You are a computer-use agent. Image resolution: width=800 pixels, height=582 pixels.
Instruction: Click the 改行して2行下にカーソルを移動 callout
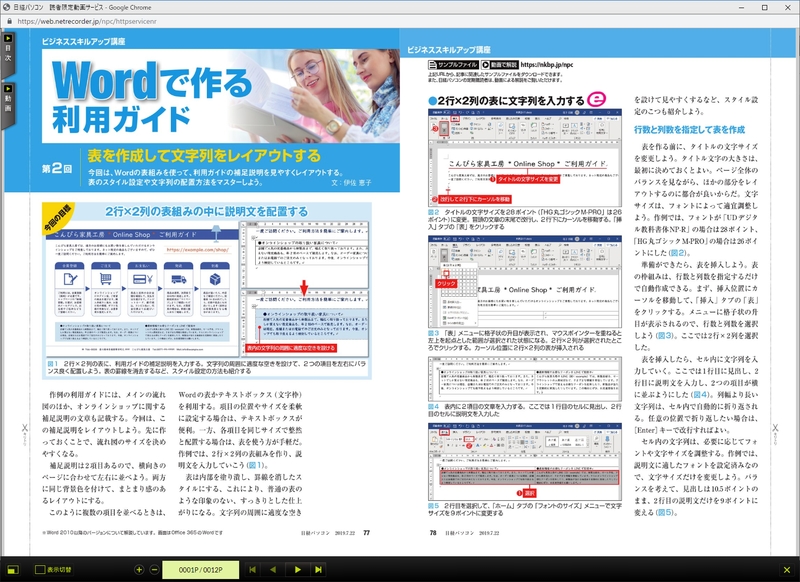[475, 199]
